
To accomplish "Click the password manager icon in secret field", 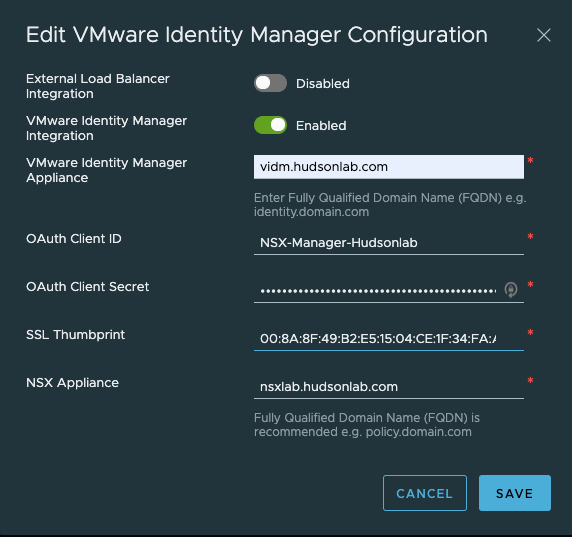I will [x=511, y=290].
